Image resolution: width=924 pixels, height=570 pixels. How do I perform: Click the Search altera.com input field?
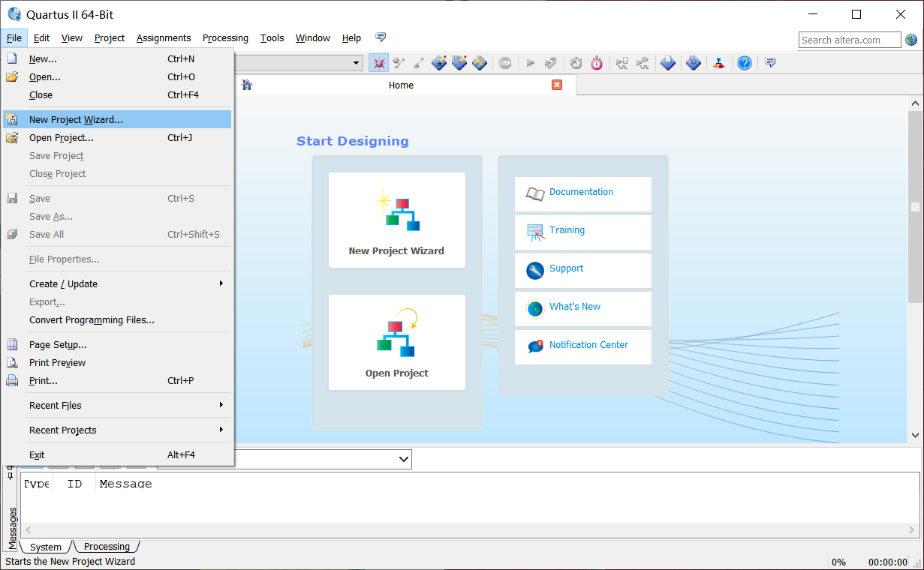[x=849, y=40]
